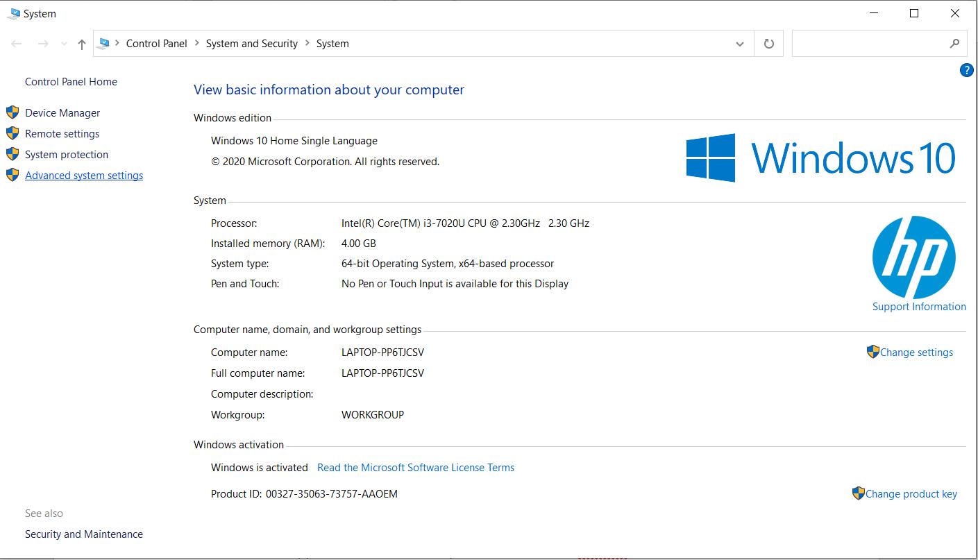Go up one level with Up arrow

(82, 44)
